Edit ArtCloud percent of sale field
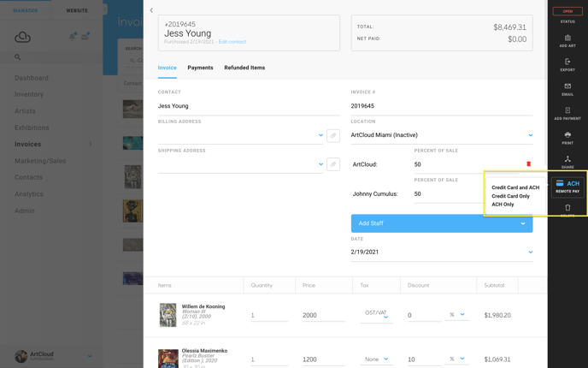Viewport: 588px width, 368px height. pyautogui.click(x=466, y=164)
